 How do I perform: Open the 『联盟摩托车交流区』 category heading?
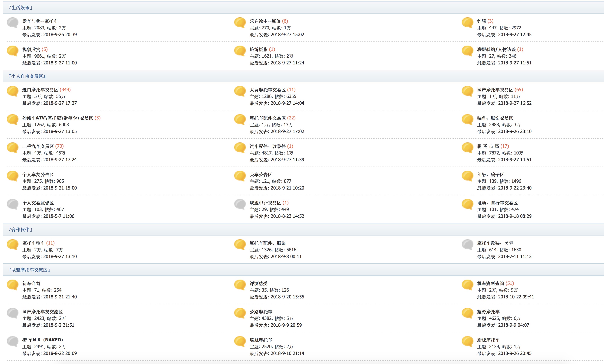[29, 270]
